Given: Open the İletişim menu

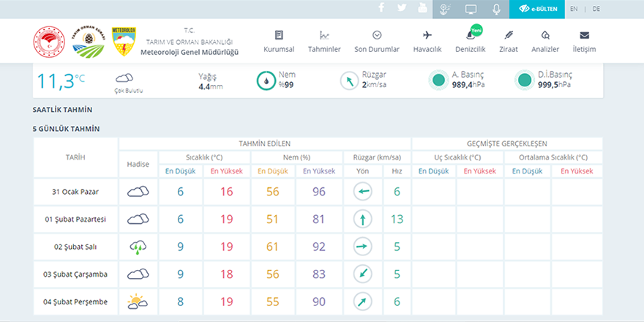Looking at the screenshot, I should pos(584,42).
